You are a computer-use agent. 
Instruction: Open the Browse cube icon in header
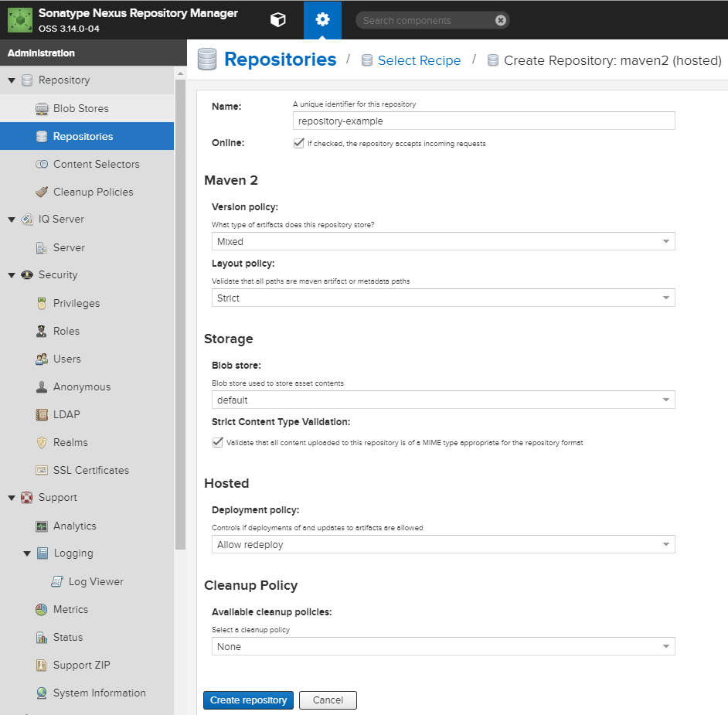[277, 20]
